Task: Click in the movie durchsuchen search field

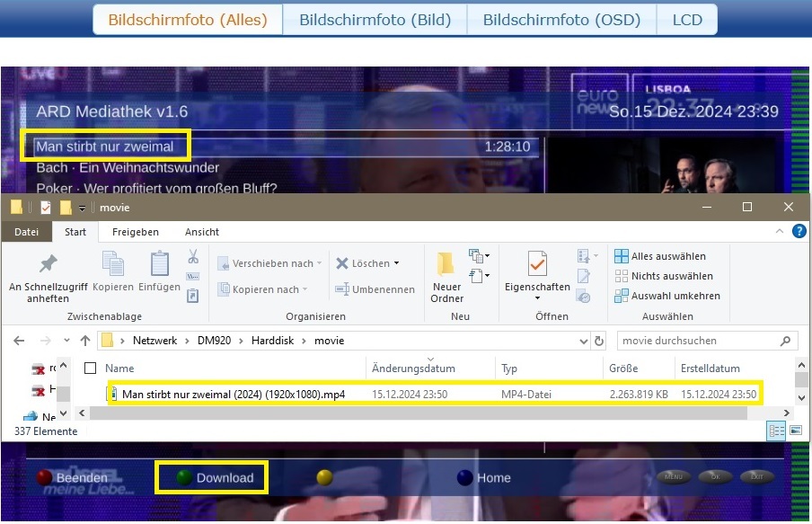Action: click(x=699, y=341)
